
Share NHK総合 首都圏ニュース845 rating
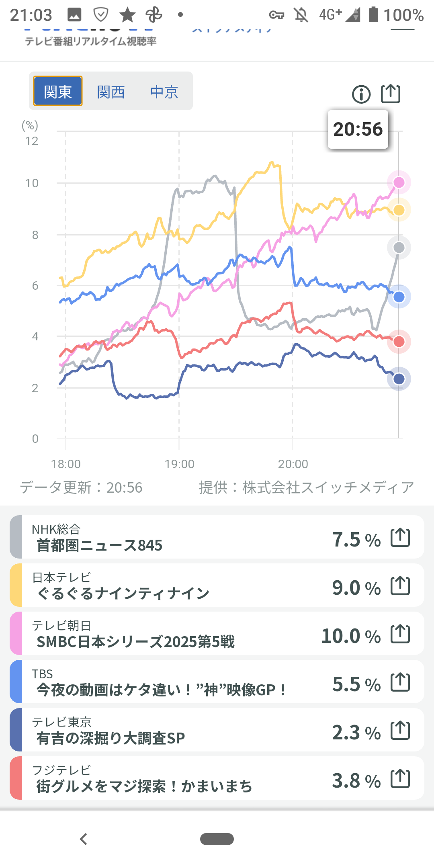(400, 538)
